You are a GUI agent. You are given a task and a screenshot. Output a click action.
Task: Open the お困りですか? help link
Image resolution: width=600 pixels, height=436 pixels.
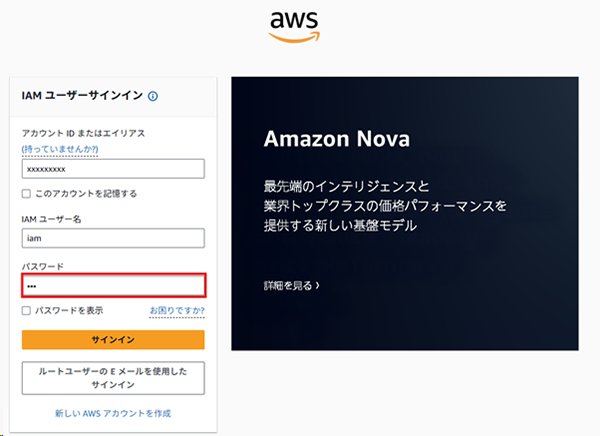(177, 310)
